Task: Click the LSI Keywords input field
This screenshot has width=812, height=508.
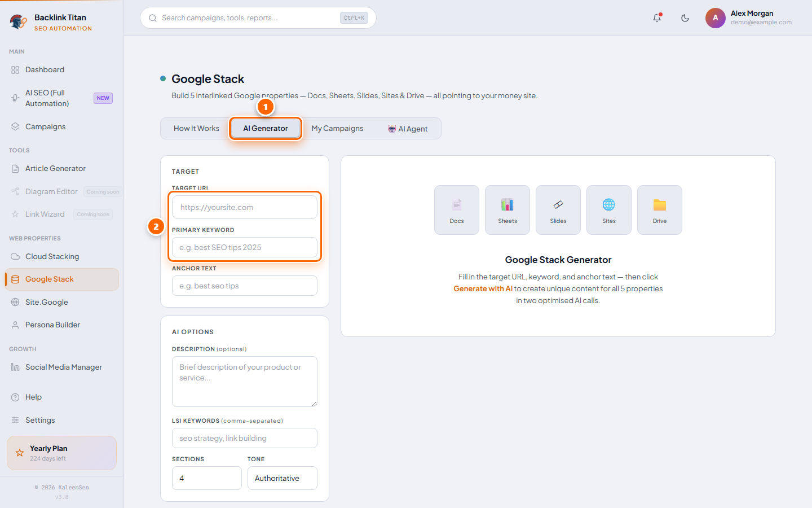Action: [x=245, y=438]
